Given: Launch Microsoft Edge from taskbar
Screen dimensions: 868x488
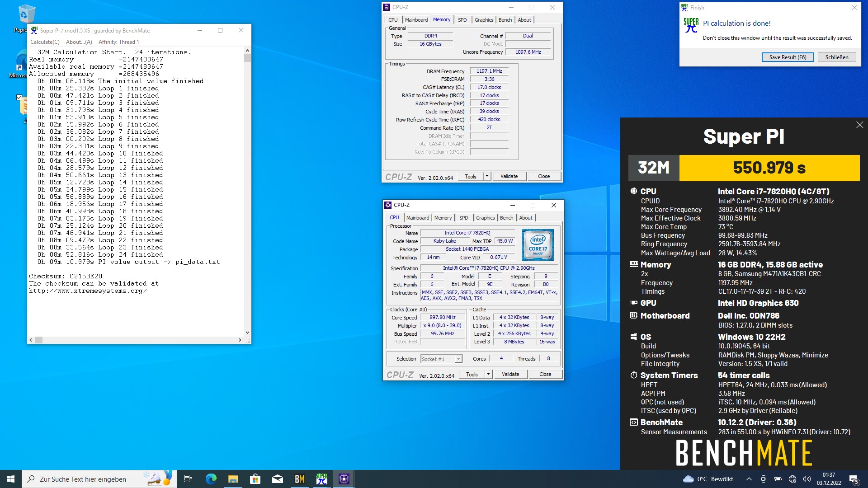Looking at the screenshot, I should click(211, 479).
